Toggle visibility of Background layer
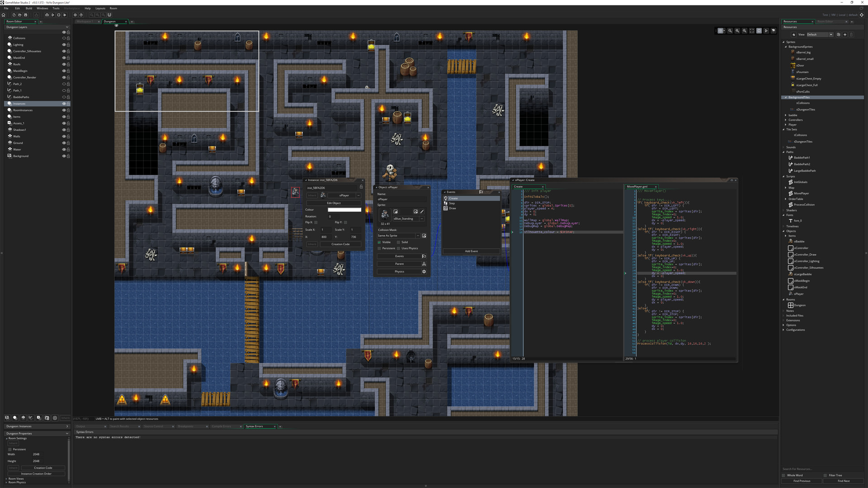This screenshot has width=868, height=488. click(63, 156)
